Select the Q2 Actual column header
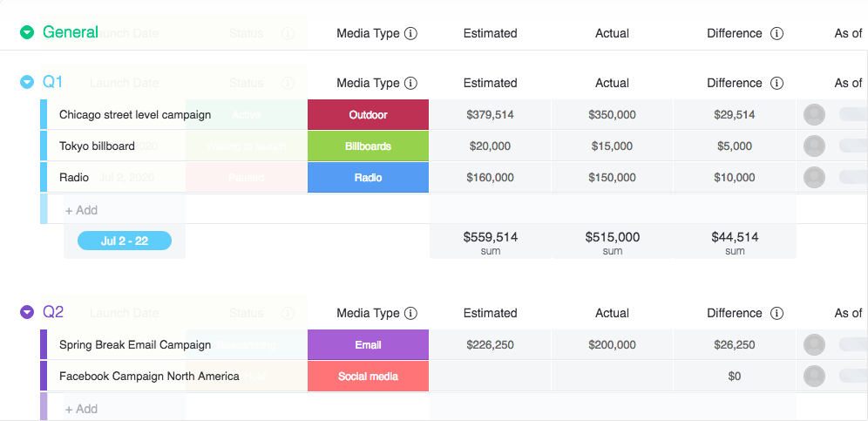 [x=612, y=313]
